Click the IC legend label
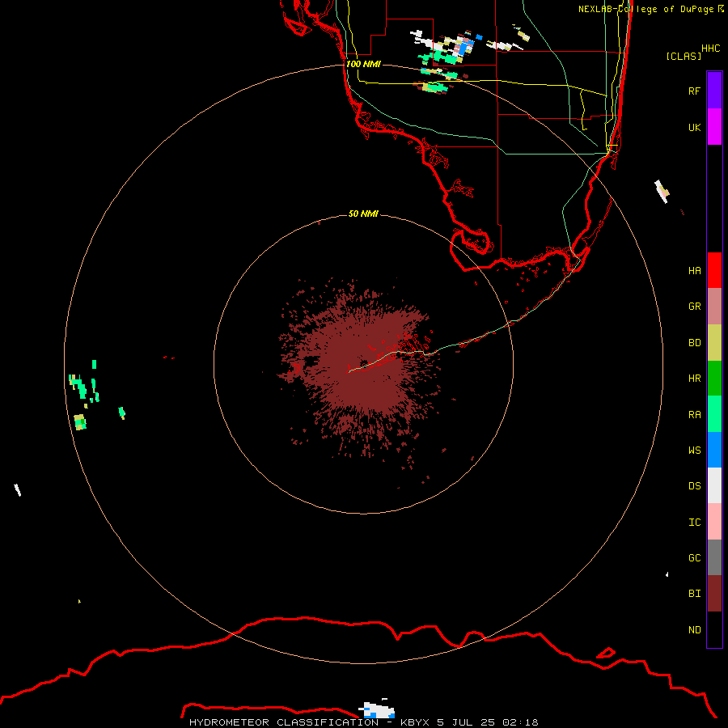This screenshot has width=728, height=728. point(694,522)
